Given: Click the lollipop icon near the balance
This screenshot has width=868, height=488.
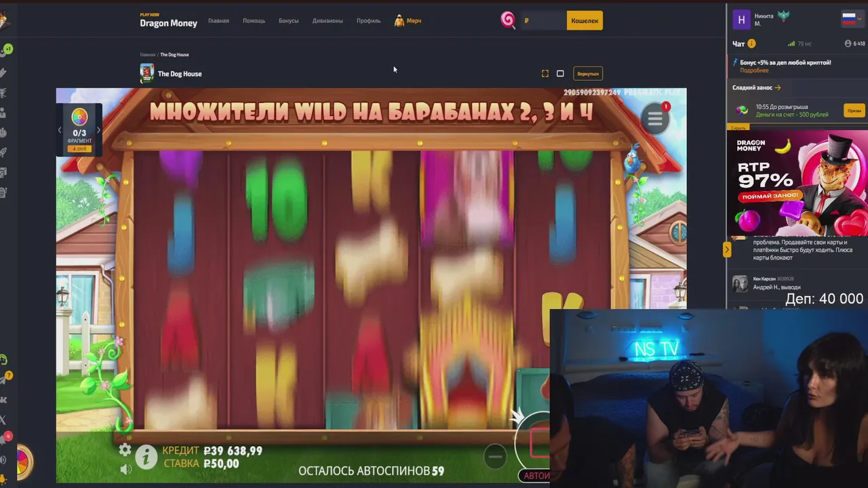Looking at the screenshot, I should pyautogui.click(x=508, y=20).
